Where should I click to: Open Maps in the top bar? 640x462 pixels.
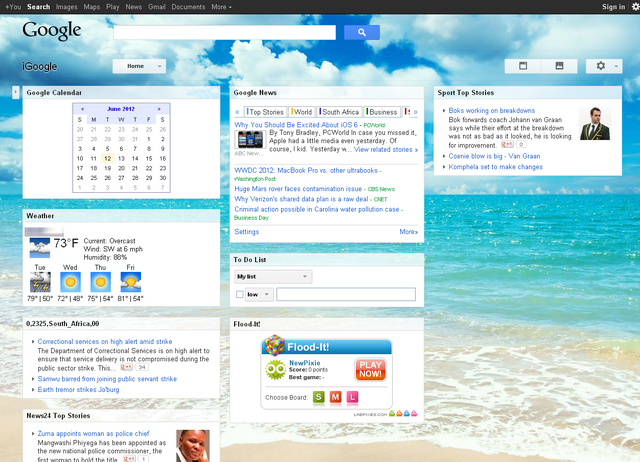[x=91, y=7]
